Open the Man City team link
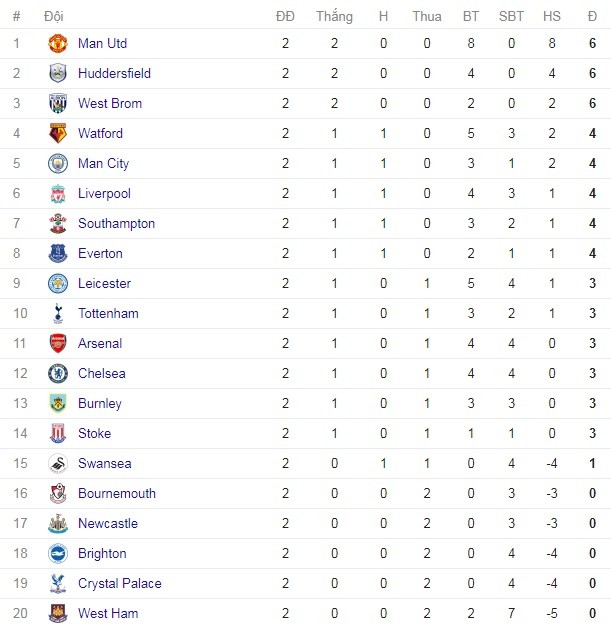Viewport: 611px width, 627px height. (x=104, y=163)
